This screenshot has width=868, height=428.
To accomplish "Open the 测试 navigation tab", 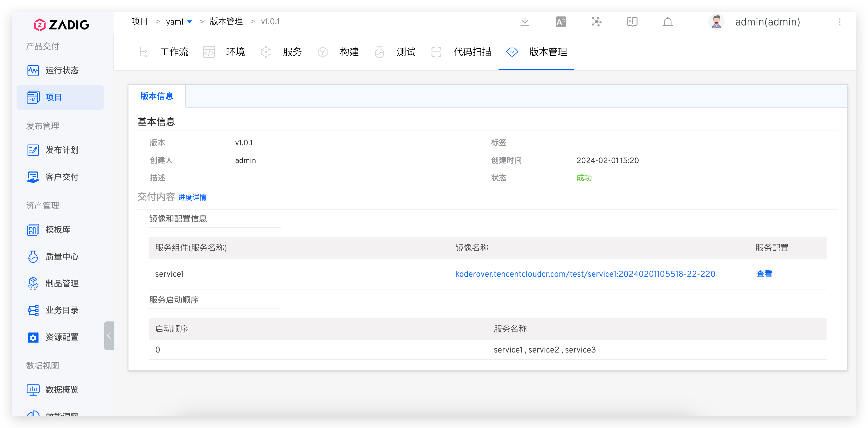I will (x=406, y=52).
